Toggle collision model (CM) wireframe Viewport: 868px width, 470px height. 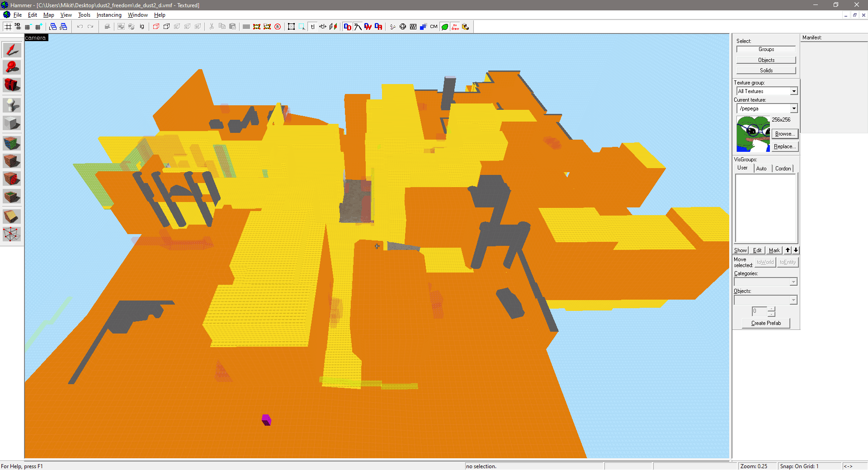tap(434, 27)
